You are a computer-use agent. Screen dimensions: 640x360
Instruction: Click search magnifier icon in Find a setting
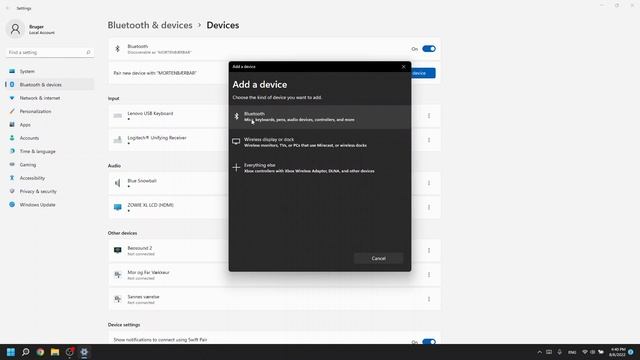(x=88, y=53)
